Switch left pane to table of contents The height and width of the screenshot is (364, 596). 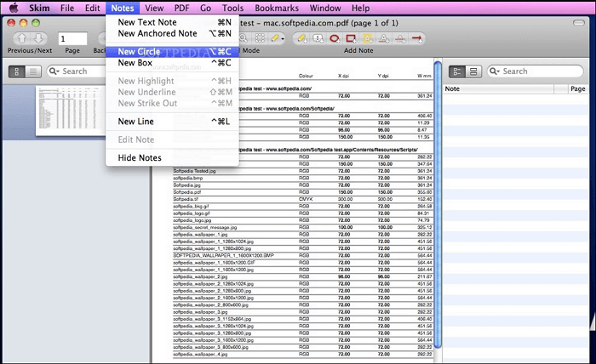pyautogui.click(x=33, y=71)
